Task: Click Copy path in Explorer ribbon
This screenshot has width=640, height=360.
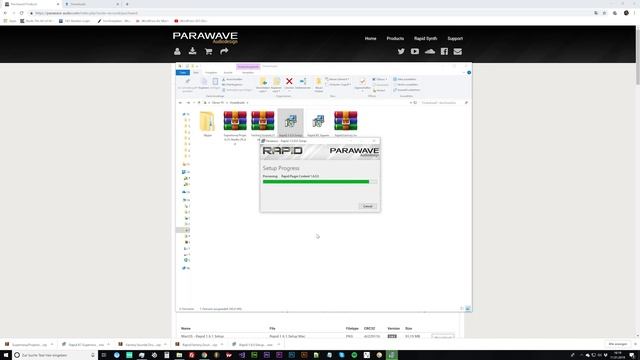Action: tap(232, 84)
